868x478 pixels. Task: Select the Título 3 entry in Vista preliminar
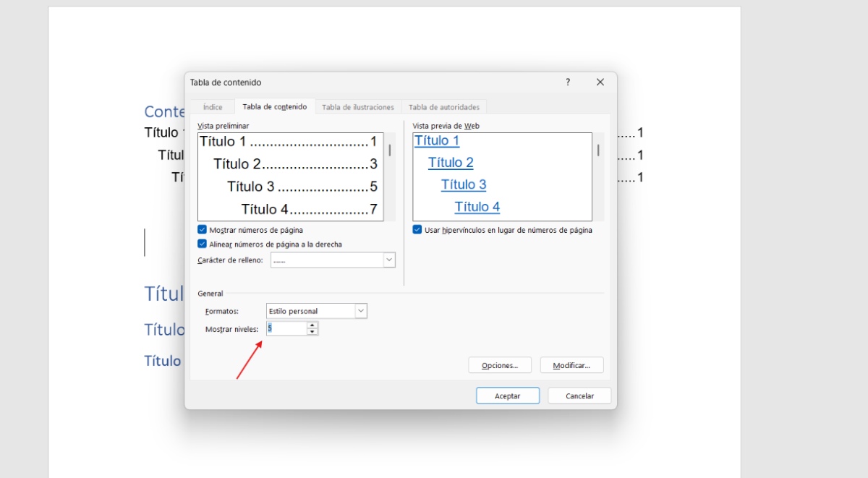[302, 187]
